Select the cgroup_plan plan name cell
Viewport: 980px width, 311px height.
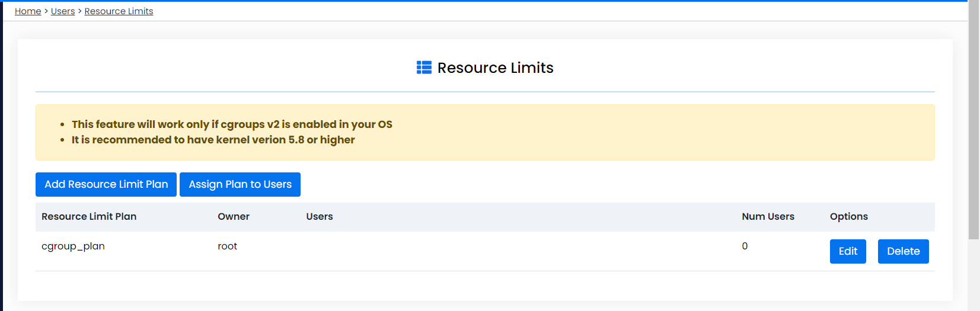tap(73, 246)
